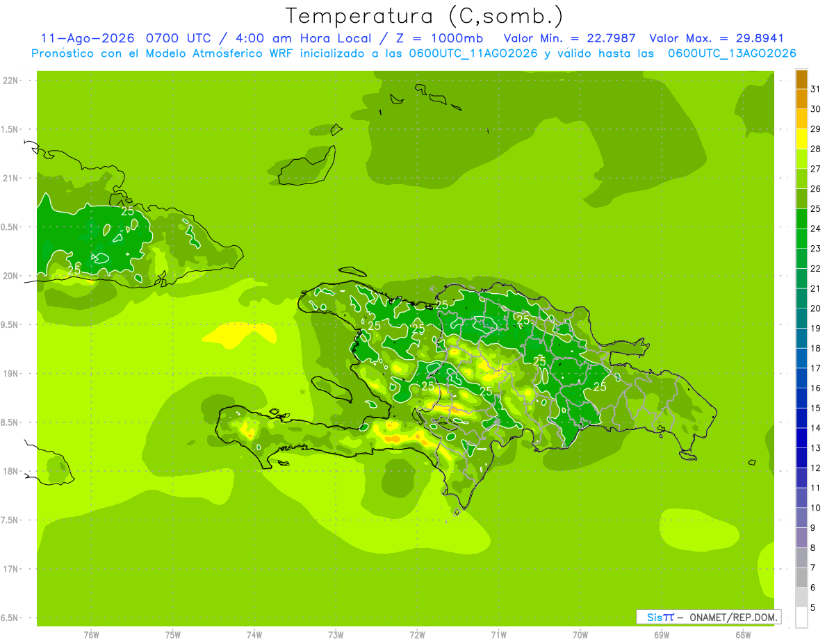Viewport: 834px width, 644px height.
Task: Click the SisPI ONAMET/REP.DOM. watermark label
Action: pyautogui.click(x=709, y=617)
